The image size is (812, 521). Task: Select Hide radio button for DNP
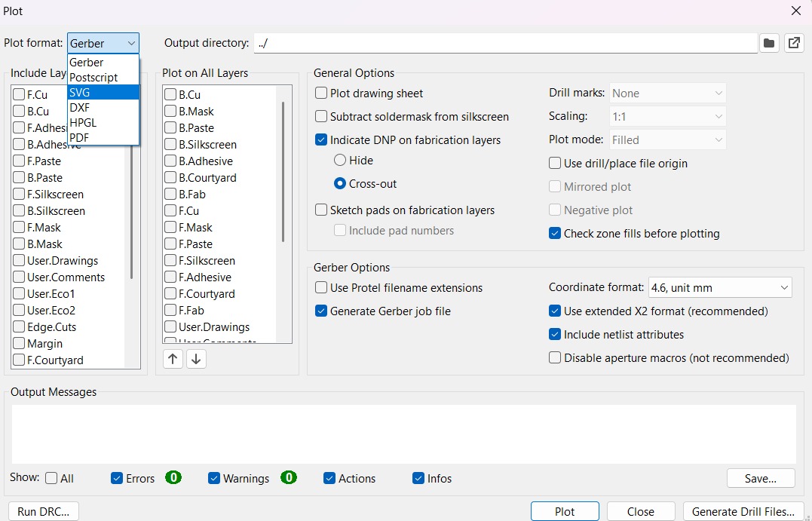340,160
